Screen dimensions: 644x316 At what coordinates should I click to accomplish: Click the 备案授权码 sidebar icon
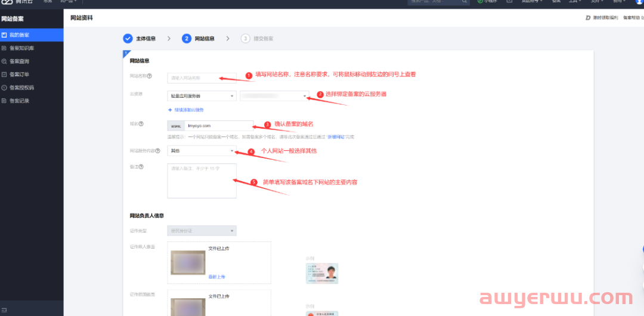pyautogui.click(x=4, y=88)
